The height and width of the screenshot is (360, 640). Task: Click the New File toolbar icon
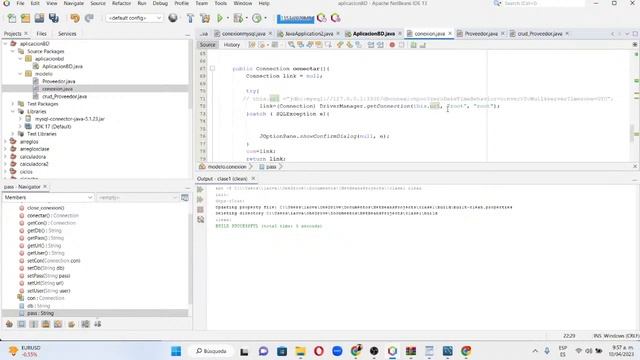pyautogui.click(x=12, y=18)
